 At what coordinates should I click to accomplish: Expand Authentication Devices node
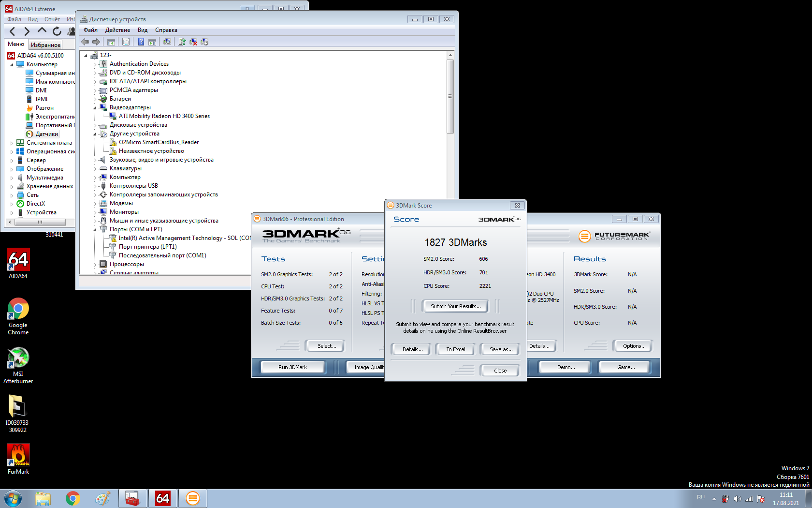pyautogui.click(x=95, y=64)
